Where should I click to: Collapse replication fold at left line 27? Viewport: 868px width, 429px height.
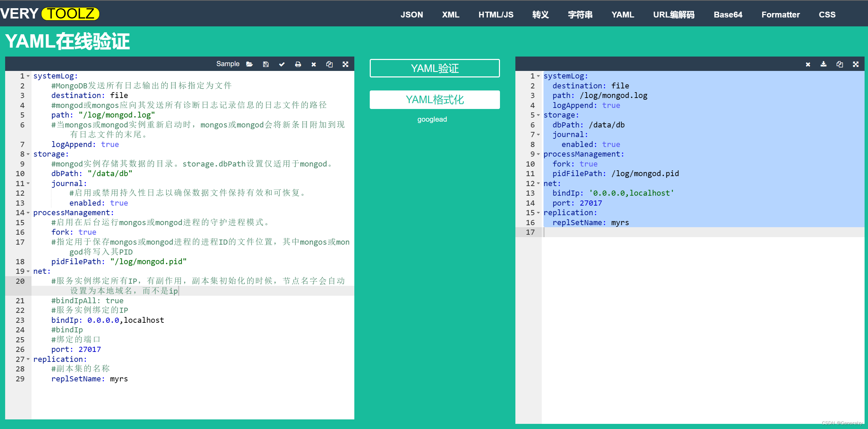(28, 359)
